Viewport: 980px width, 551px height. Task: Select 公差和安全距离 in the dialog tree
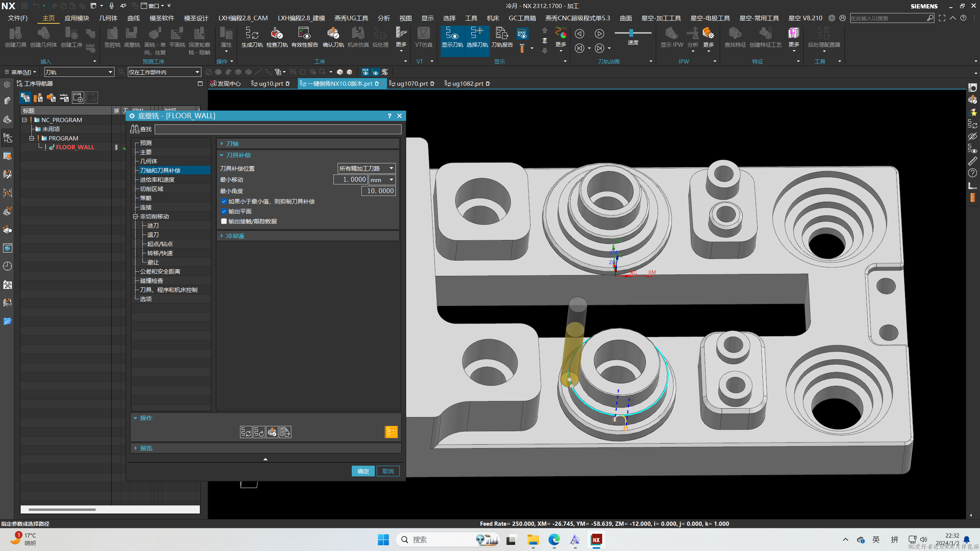pos(160,272)
